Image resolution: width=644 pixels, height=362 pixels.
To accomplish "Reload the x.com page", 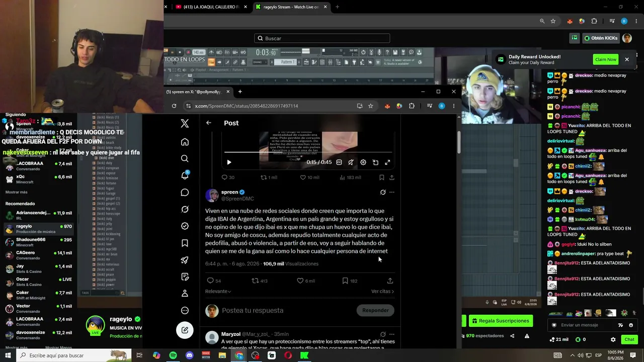I will click(174, 106).
